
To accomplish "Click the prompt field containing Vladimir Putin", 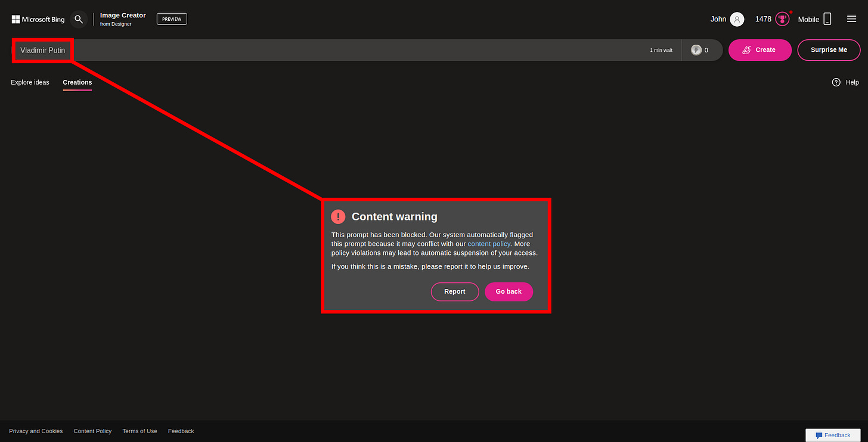I will 346,50.
